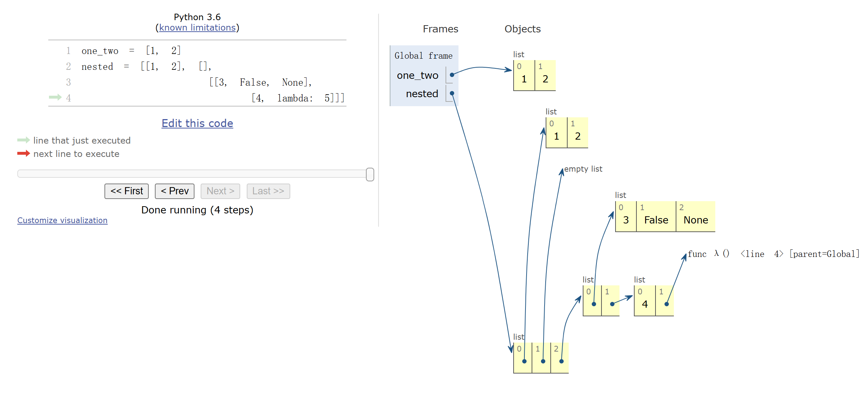
Task: Click code line 4 with lambda: 5
Action: tap(298, 98)
